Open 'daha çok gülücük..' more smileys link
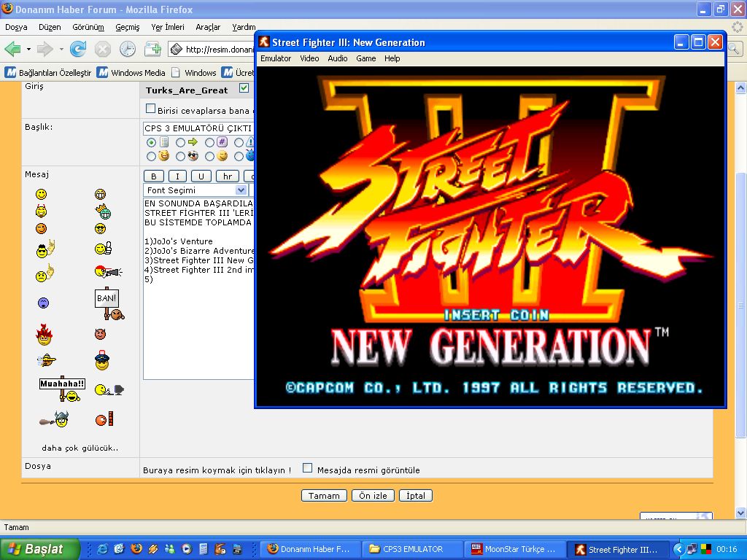 click(80, 448)
